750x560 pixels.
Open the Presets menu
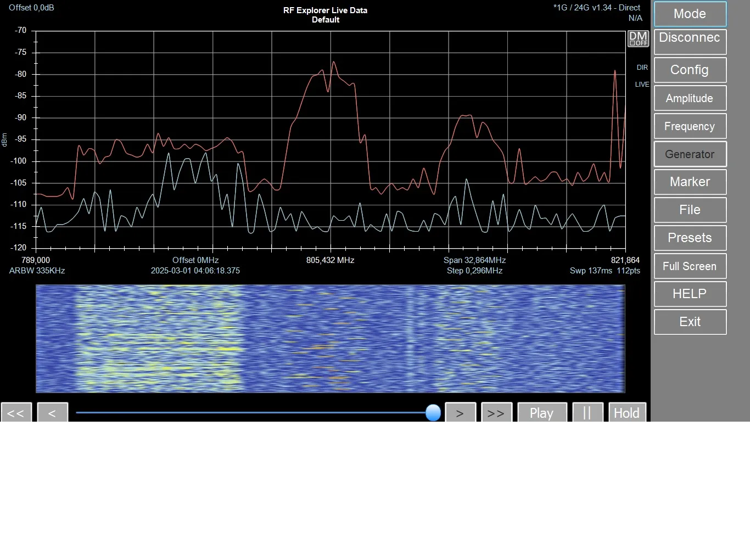point(690,238)
